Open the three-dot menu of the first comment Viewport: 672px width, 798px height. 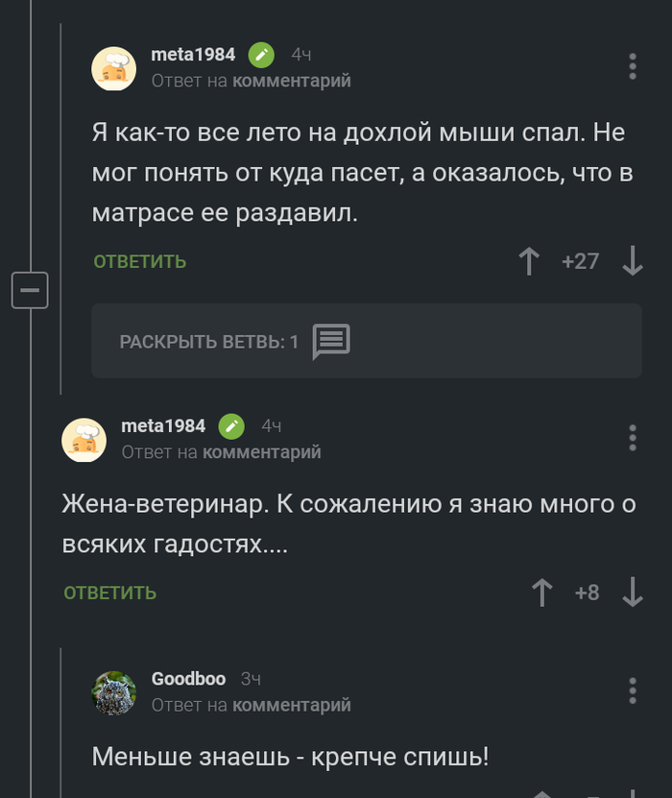pyautogui.click(x=632, y=67)
